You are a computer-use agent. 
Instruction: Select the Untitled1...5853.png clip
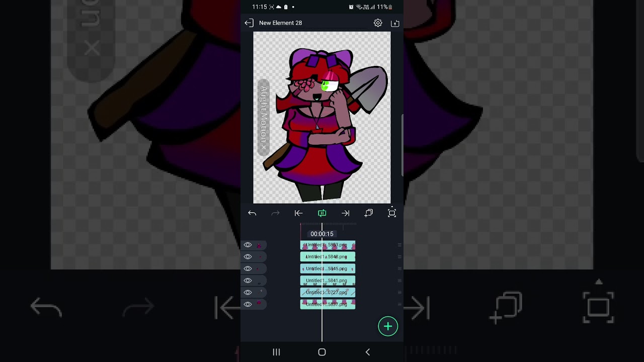click(x=328, y=245)
